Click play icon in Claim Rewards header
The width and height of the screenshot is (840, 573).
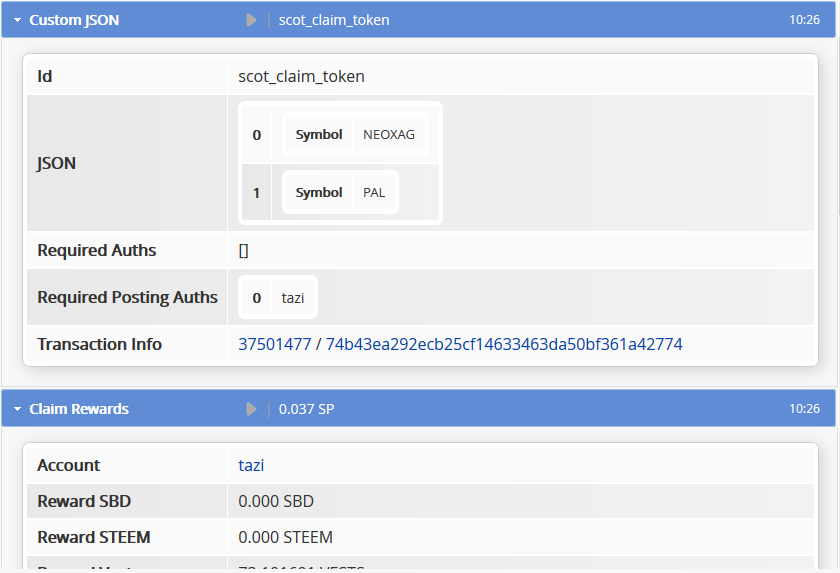252,409
